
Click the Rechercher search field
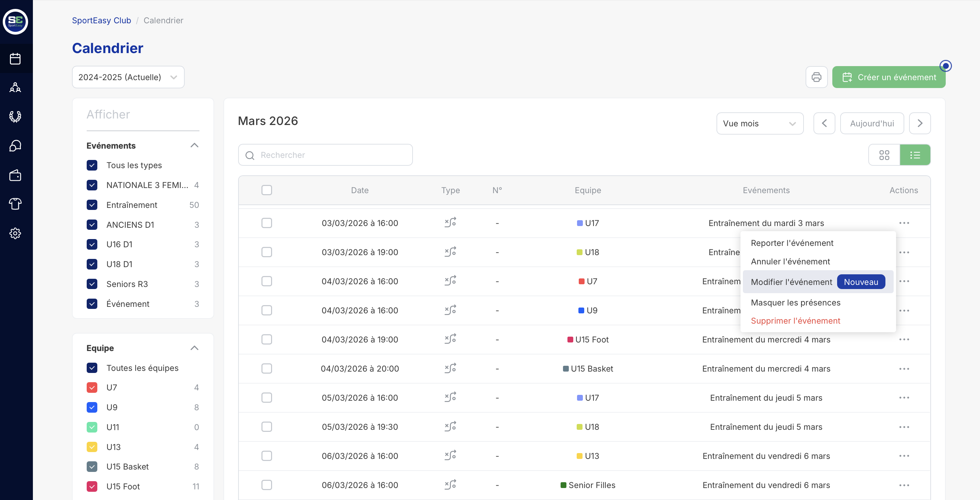[325, 155]
